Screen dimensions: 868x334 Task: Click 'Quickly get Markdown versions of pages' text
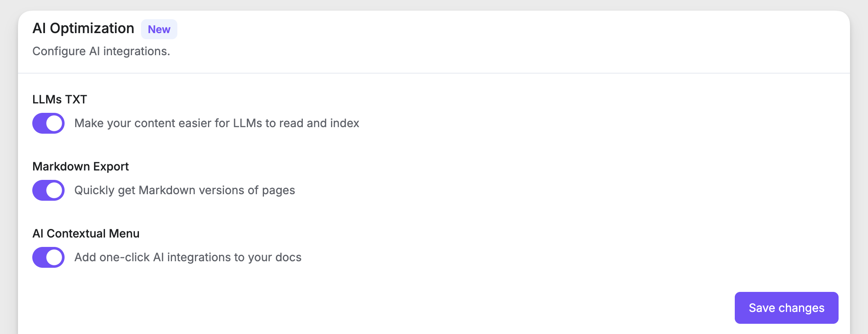pyautogui.click(x=184, y=190)
